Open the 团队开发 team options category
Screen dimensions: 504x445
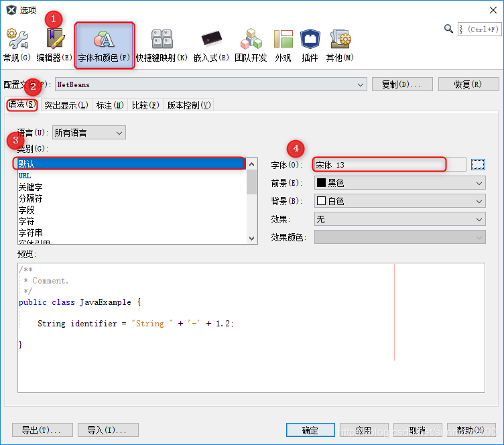pos(251,45)
